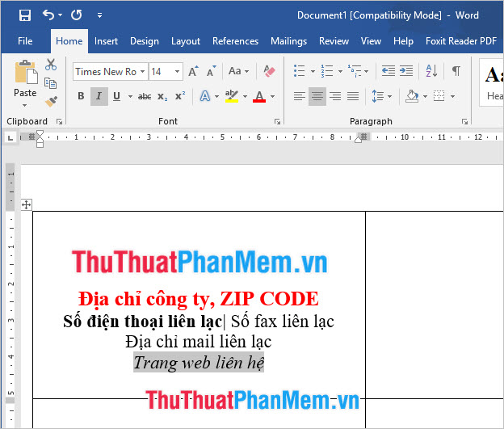Image resolution: width=504 pixels, height=429 pixels.
Task: Expand font color dropdown arrow
Action: pyautogui.click(x=272, y=96)
